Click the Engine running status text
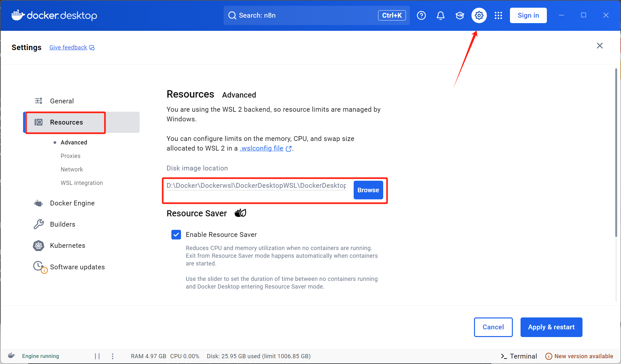This screenshot has width=621, height=364. pos(40,356)
